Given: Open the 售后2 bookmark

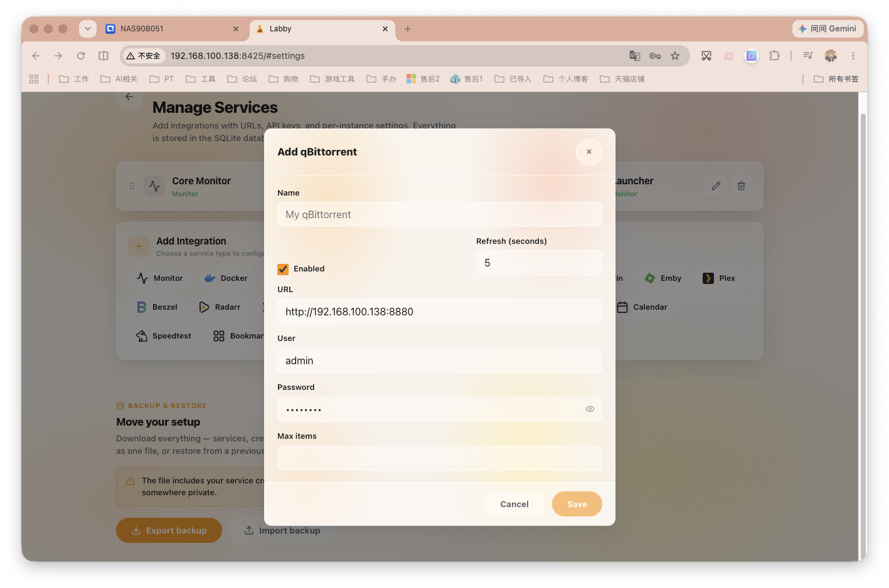Looking at the screenshot, I should [423, 79].
